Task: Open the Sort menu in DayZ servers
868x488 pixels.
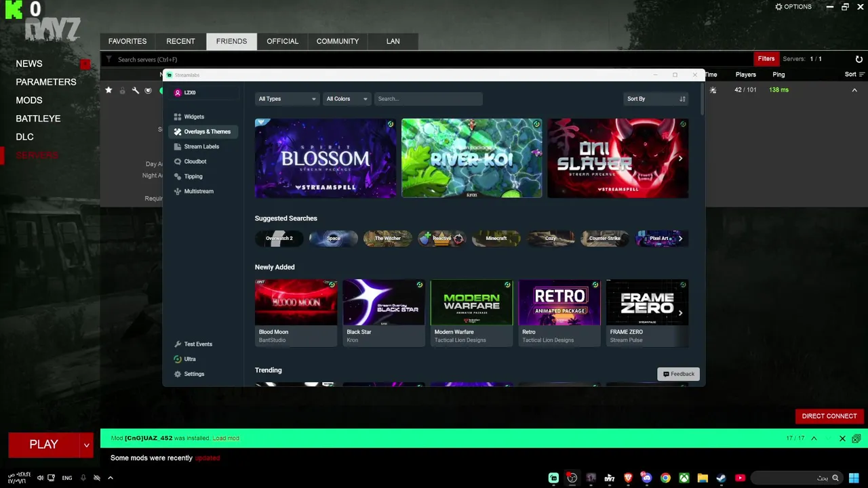Action: pos(854,75)
